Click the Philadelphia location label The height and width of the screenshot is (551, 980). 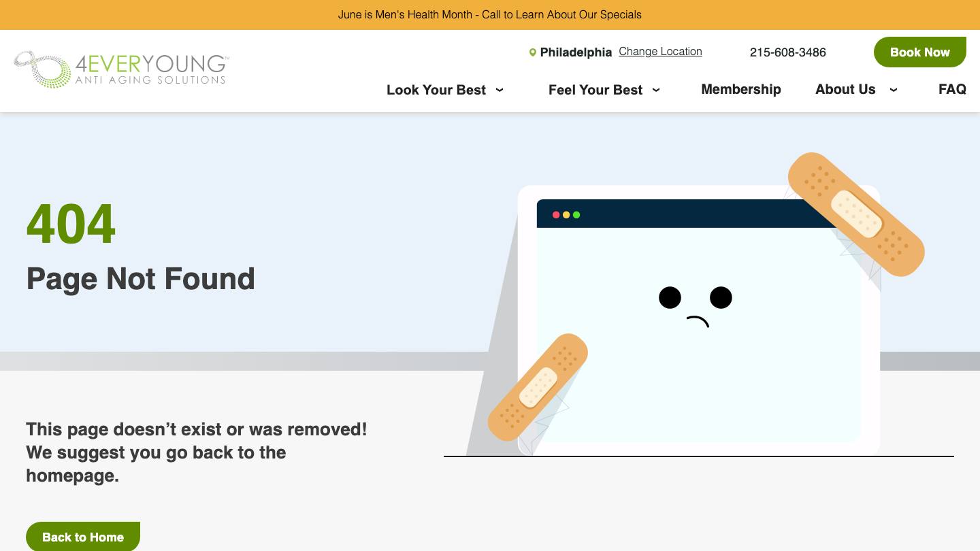(x=576, y=52)
